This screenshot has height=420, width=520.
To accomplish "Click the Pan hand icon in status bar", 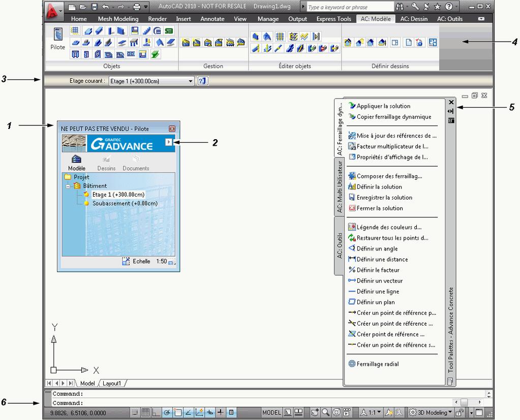I will [314, 412].
